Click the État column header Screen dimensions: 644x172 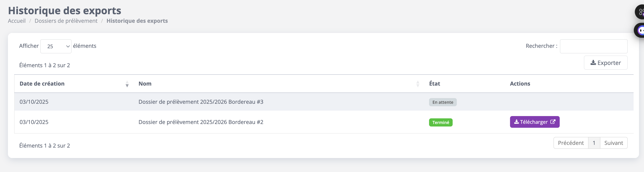click(434, 84)
